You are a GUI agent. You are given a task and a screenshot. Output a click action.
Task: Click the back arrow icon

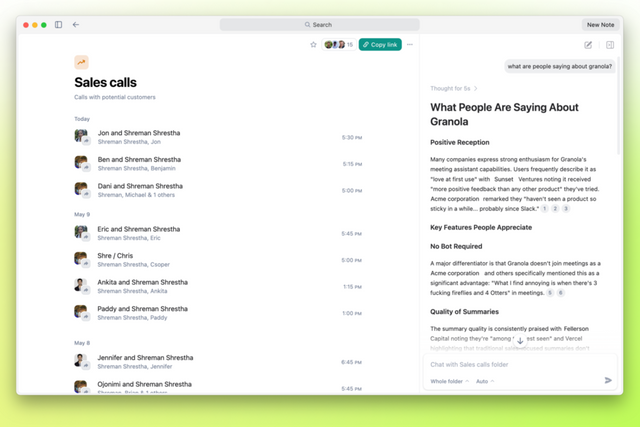click(76, 25)
